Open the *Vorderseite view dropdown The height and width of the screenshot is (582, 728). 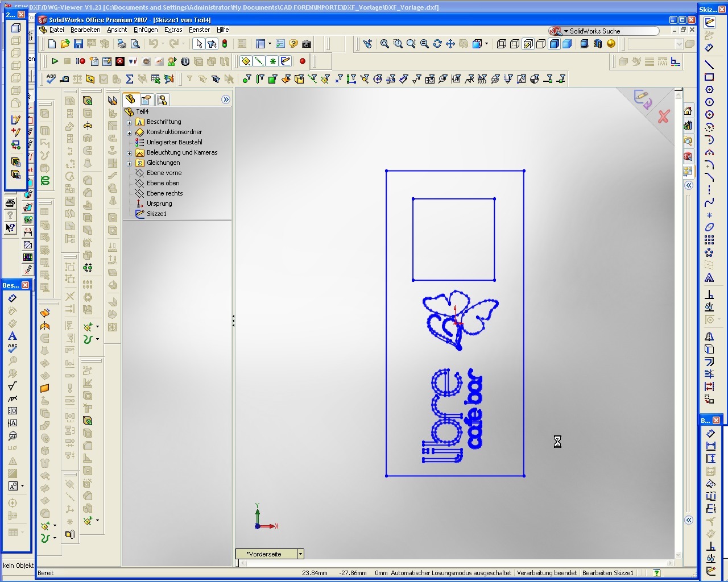pyautogui.click(x=300, y=553)
